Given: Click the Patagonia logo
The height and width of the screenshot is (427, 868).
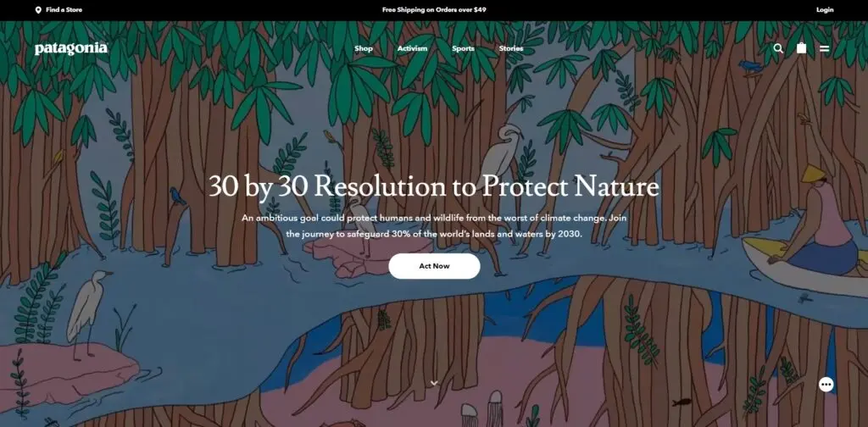Looking at the screenshot, I should pyautogui.click(x=71, y=48).
